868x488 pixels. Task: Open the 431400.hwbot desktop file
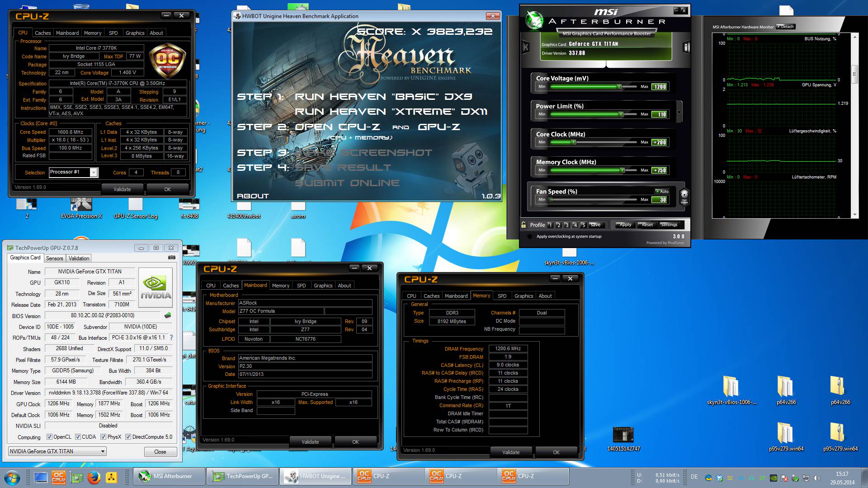point(244,210)
